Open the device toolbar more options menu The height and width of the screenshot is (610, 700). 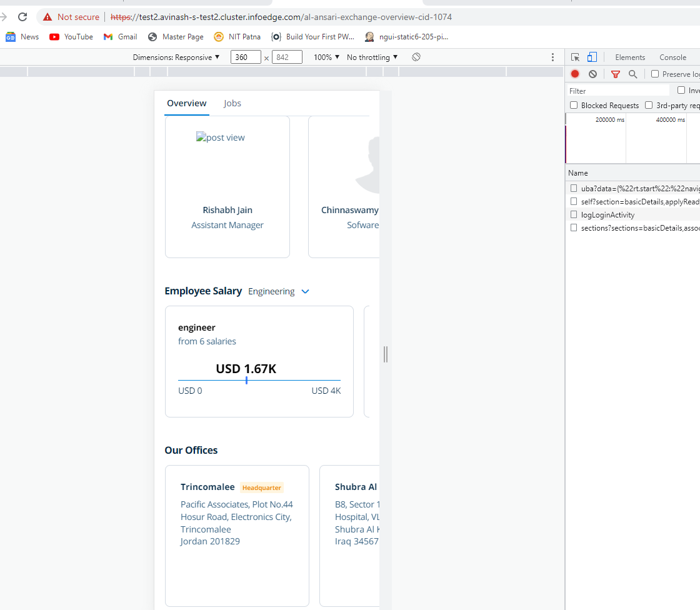point(552,57)
